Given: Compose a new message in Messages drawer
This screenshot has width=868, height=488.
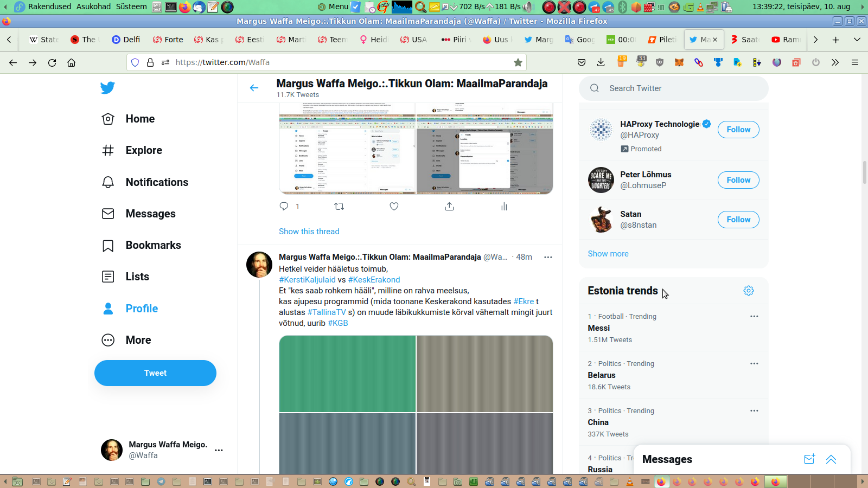Looking at the screenshot, I should coord(809,459).
